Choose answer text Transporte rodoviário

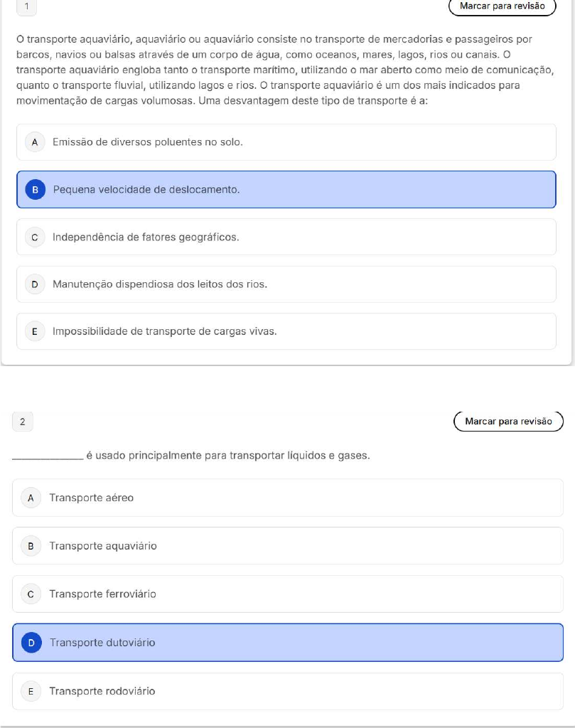pyautogui.click(x=102, y=691)
